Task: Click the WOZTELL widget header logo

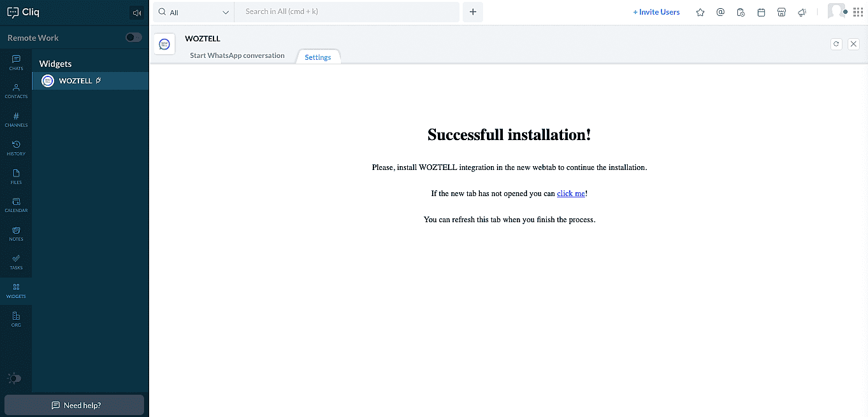Action: point(164,44)
